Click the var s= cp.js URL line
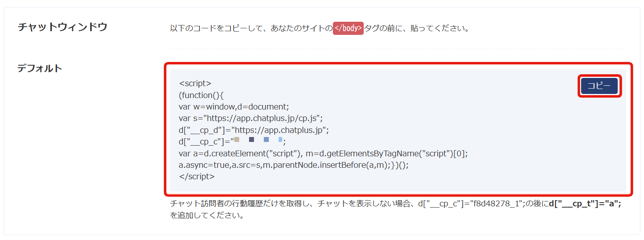644x240 pixels. click(x=251, y=118)
